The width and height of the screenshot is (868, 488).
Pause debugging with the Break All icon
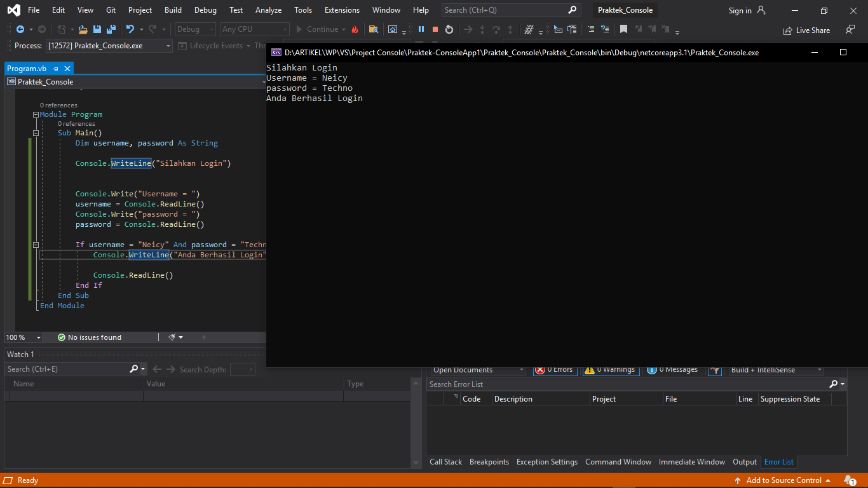coord(421,29)
